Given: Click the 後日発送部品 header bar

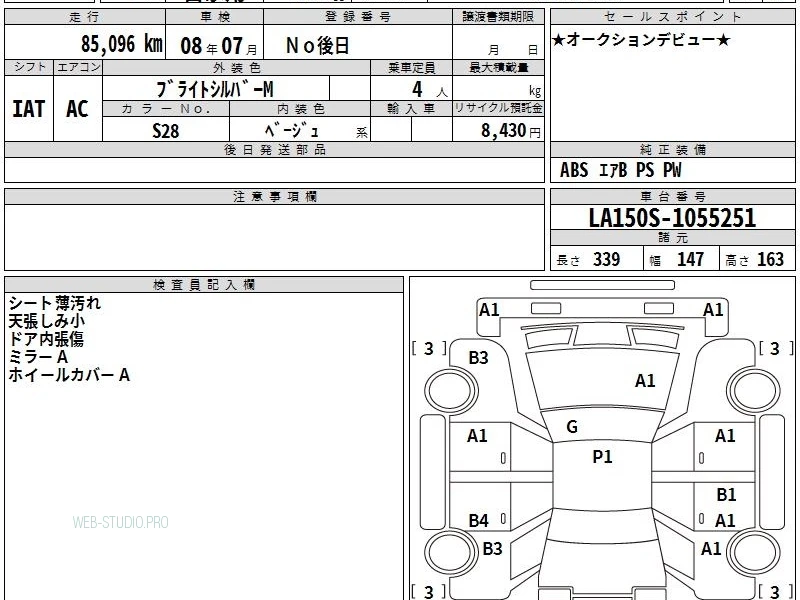Looking at the screenshot, I should (x=274, y=149).
